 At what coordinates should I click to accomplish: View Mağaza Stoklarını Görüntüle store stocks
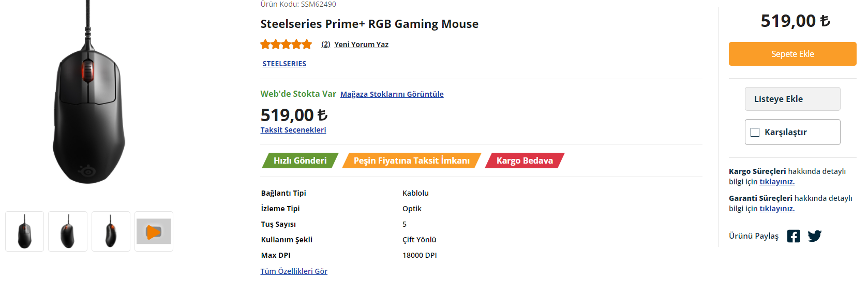click(392, 94)
